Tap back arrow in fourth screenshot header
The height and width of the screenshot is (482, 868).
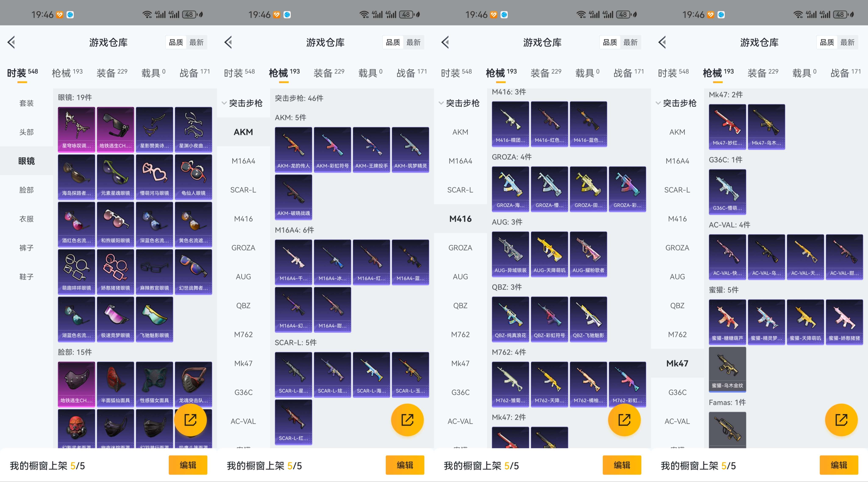[x=662, y=42]
